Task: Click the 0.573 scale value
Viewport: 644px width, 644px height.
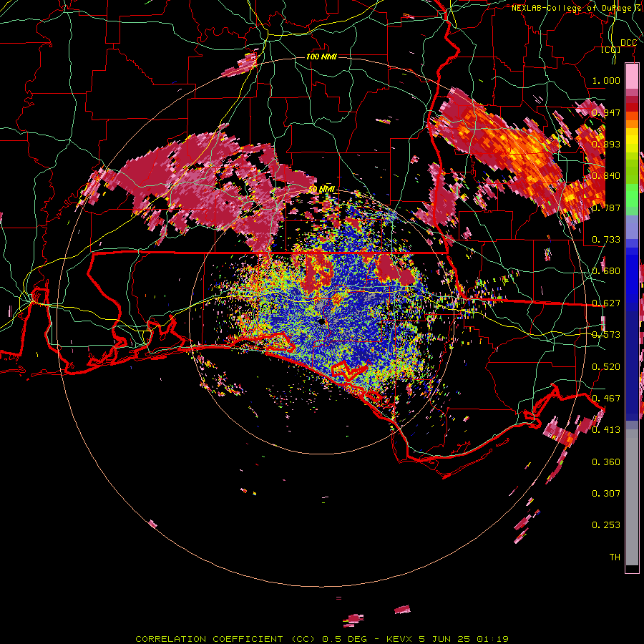Action: [x=606, y=335]
